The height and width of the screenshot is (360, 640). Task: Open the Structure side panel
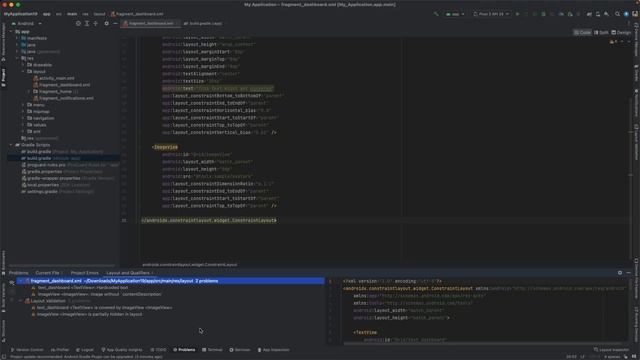[x=3, y=331]
